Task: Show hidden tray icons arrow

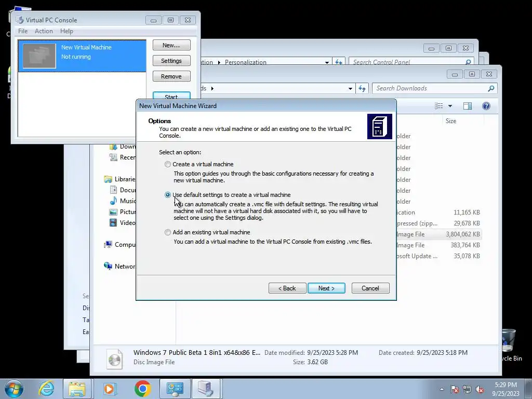Action: pos(442,389)
